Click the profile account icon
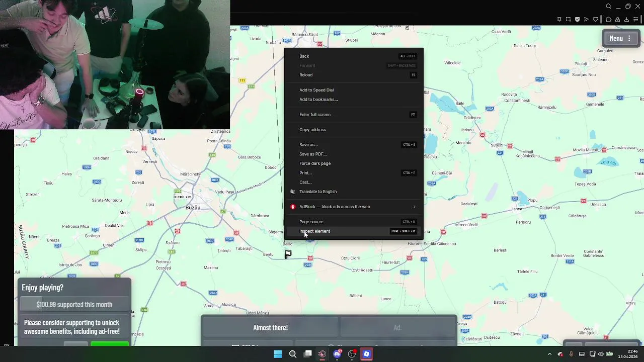The width and height of the screenshot is (644, 362). coord(617,20)
